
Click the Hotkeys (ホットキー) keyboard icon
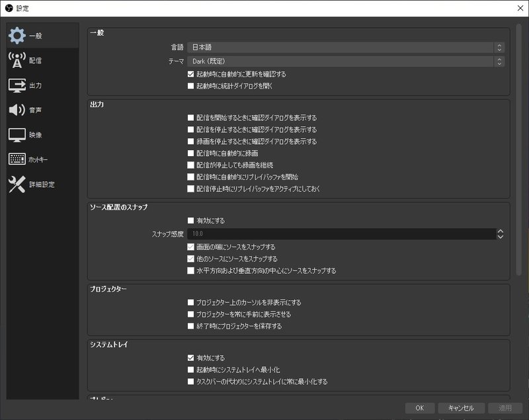point(17,159)
